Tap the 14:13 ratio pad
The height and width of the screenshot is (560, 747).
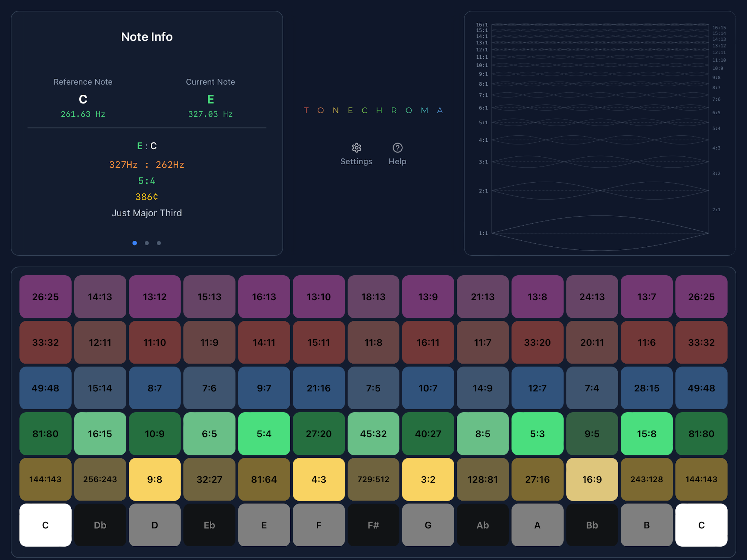point(100,297)
